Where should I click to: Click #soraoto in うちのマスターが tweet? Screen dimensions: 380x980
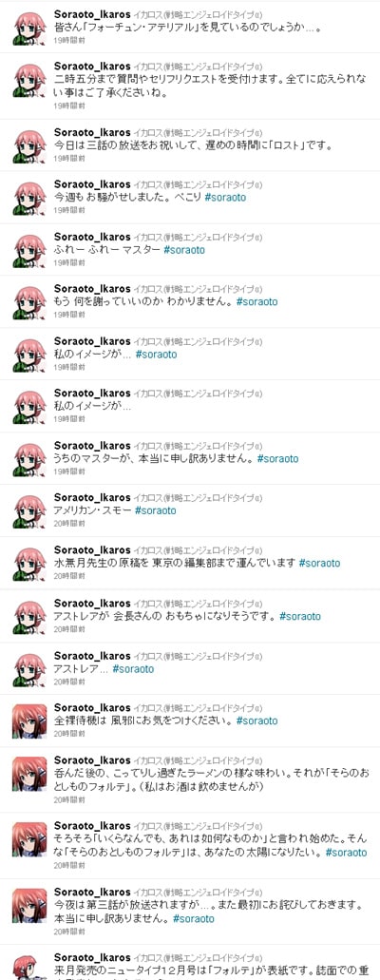tap(277, 459)
